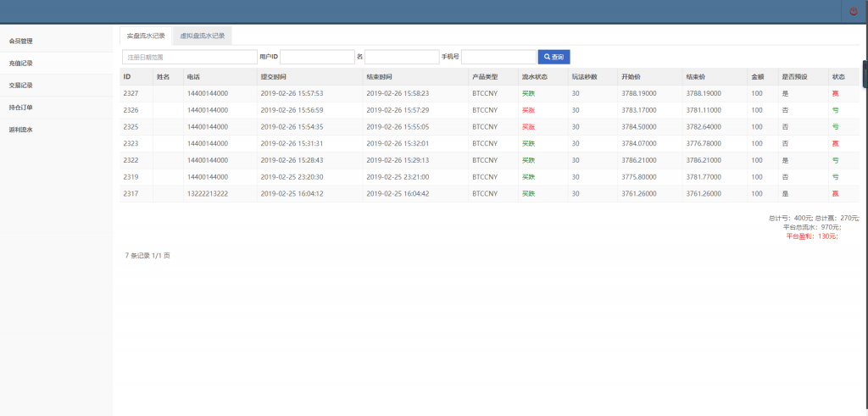Focus the 手机号 phone number field
868x416 pixels.
point(498,57)
